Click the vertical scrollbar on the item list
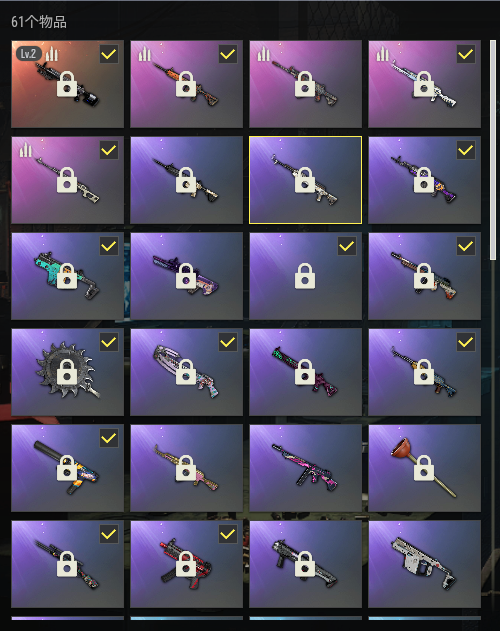Image resolution: width=500 pixels, height=631 pixels. point(493,150)
